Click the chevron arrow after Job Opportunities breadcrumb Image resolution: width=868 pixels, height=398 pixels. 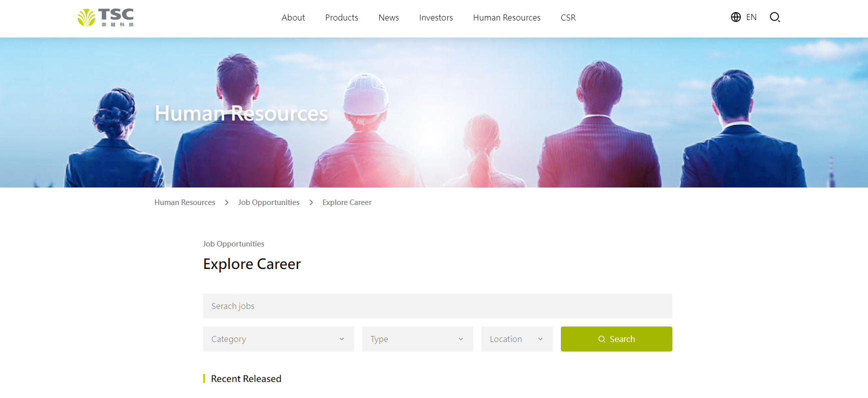tap(311, 202)
